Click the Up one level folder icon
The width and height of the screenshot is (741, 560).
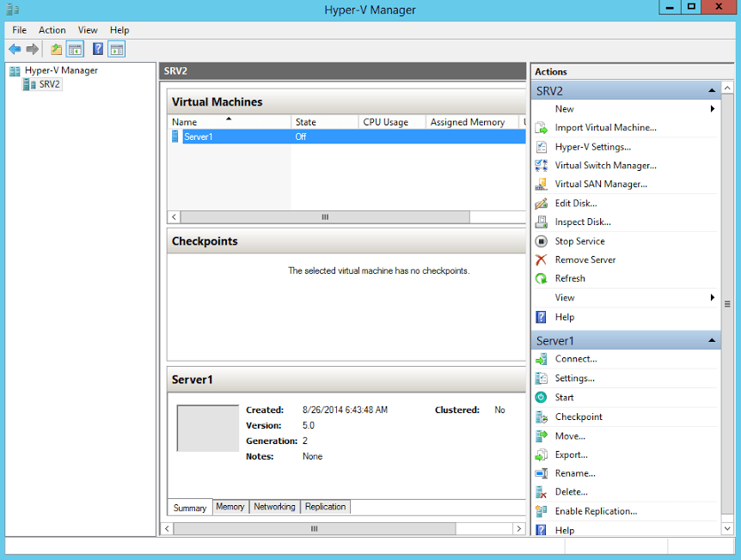tap(56, 49)
